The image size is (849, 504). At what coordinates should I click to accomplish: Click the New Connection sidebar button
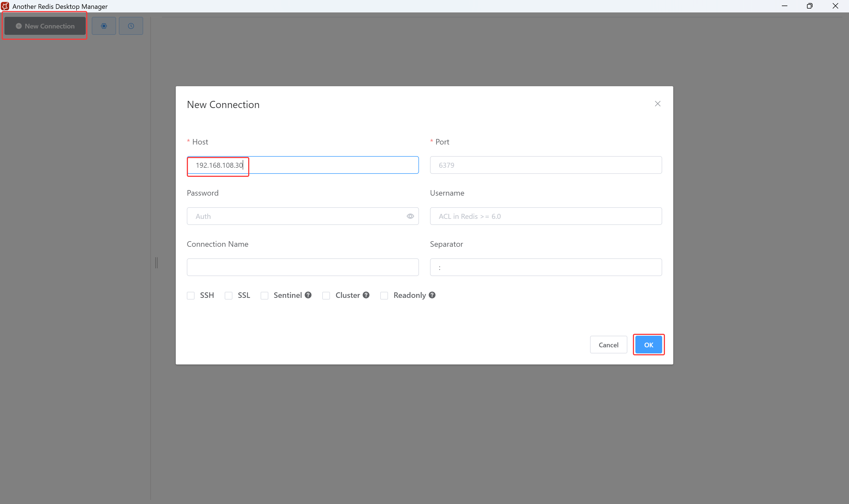[45, 26]
